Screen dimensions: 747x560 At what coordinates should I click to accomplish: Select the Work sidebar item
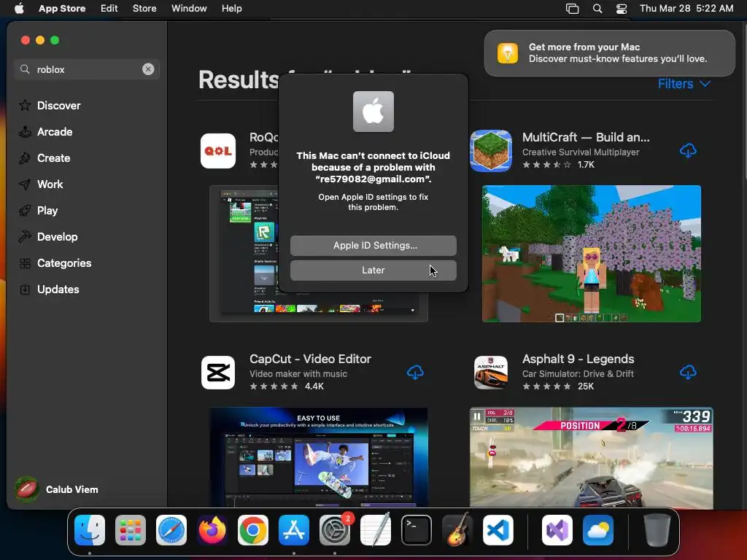[x=41, y=184]
